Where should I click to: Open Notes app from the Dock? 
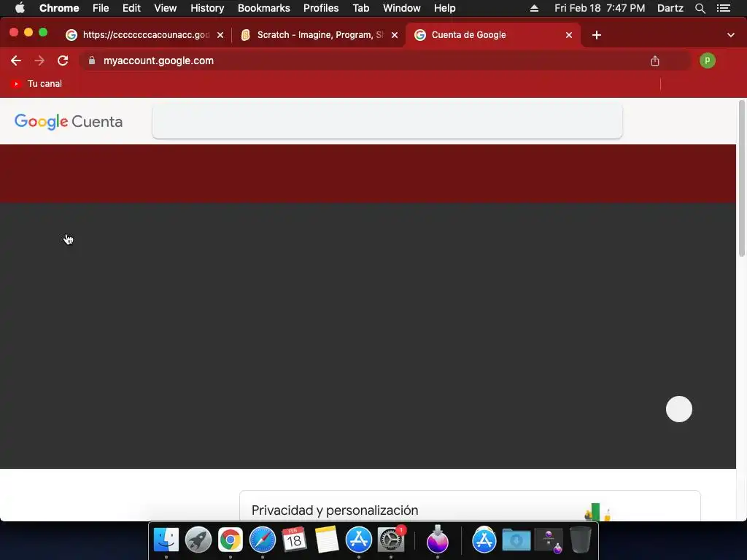[327, 540]
